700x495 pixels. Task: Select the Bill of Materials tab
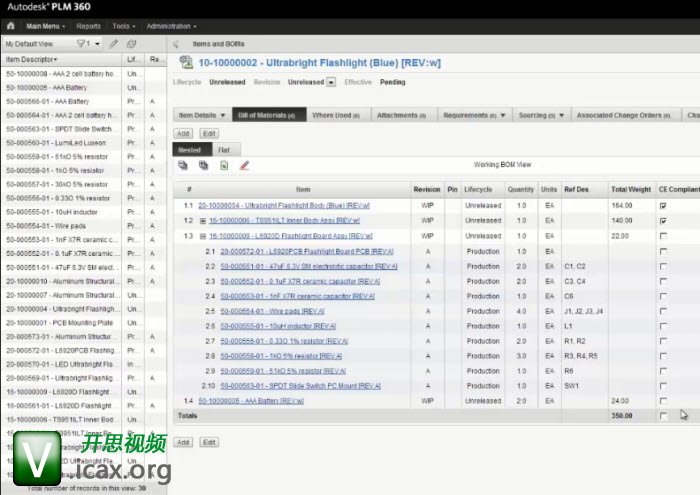coord(267,115)
